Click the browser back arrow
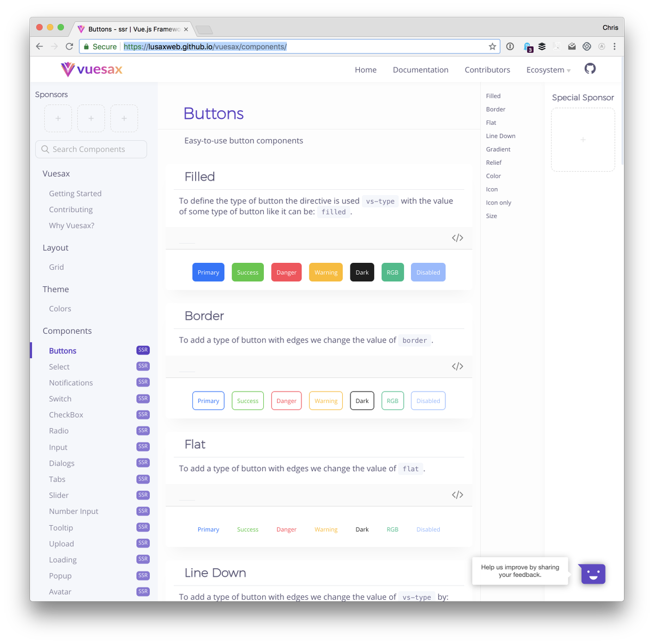 click(x=39, y=47)
